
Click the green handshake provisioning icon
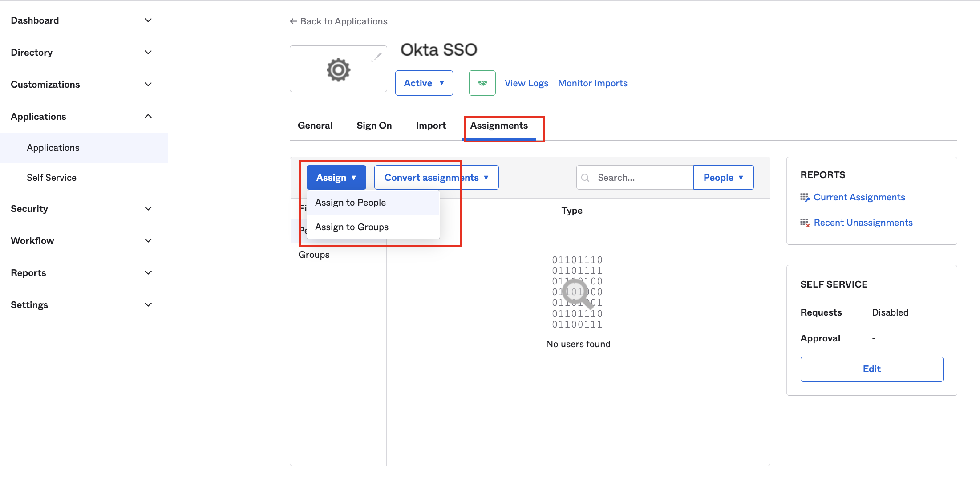click(x=482, y=83)
